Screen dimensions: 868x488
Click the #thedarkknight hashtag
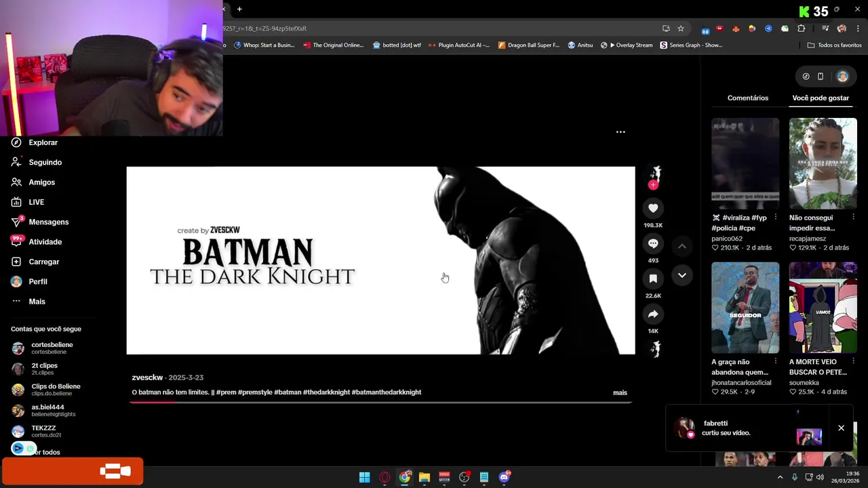[x=326, y=392]
